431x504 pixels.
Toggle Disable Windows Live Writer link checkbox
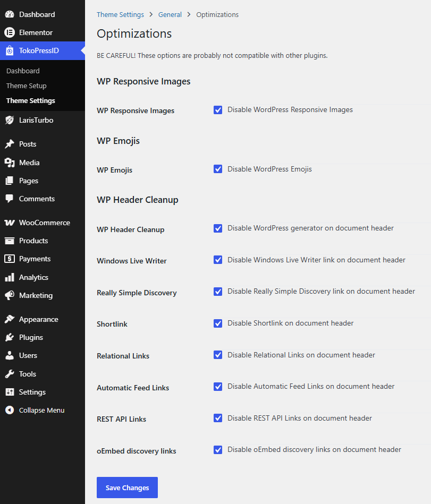218,260
